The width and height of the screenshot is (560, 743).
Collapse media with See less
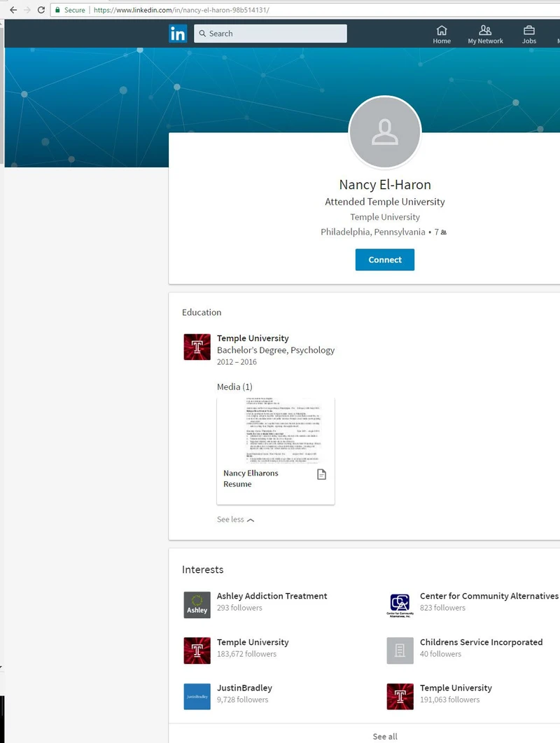coord(235,520)
